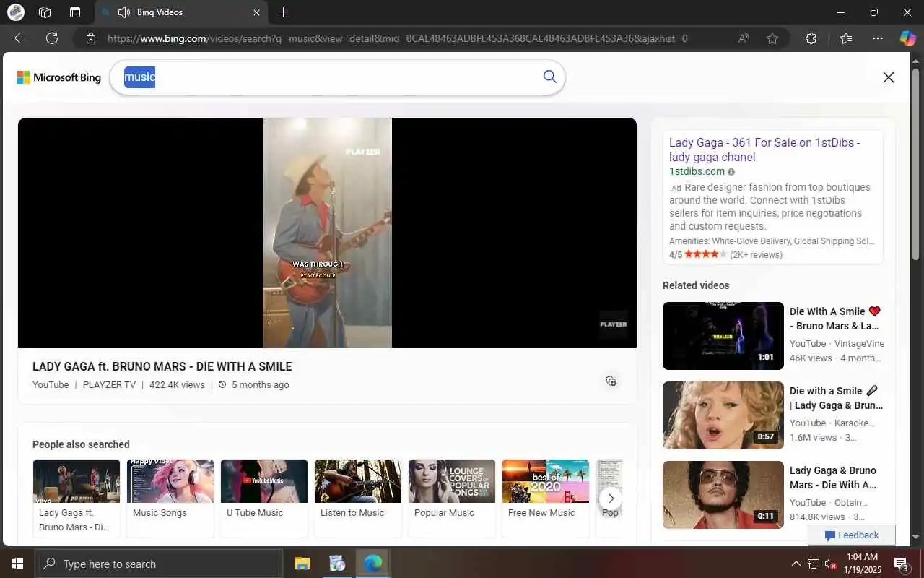Viewport: 924px width, 578px height.
Task: Select the Music Songs suggestion card
Action: pos(170,499)
